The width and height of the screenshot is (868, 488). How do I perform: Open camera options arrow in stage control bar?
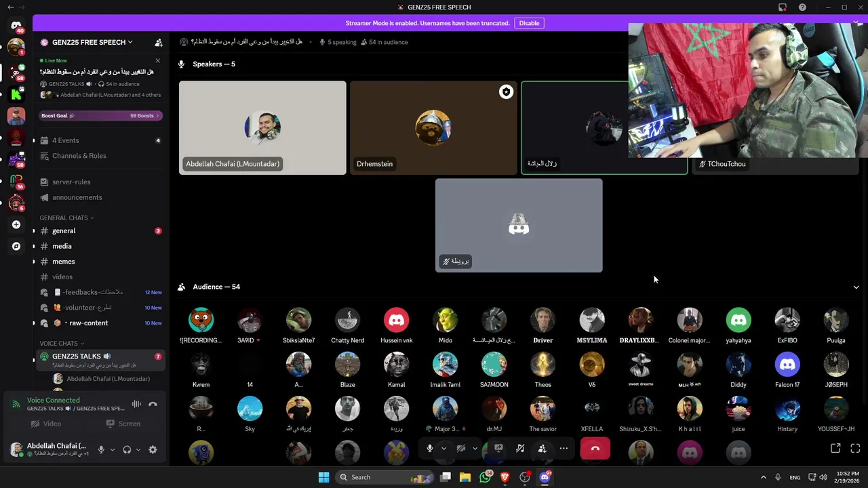click(x=475, y=448)
